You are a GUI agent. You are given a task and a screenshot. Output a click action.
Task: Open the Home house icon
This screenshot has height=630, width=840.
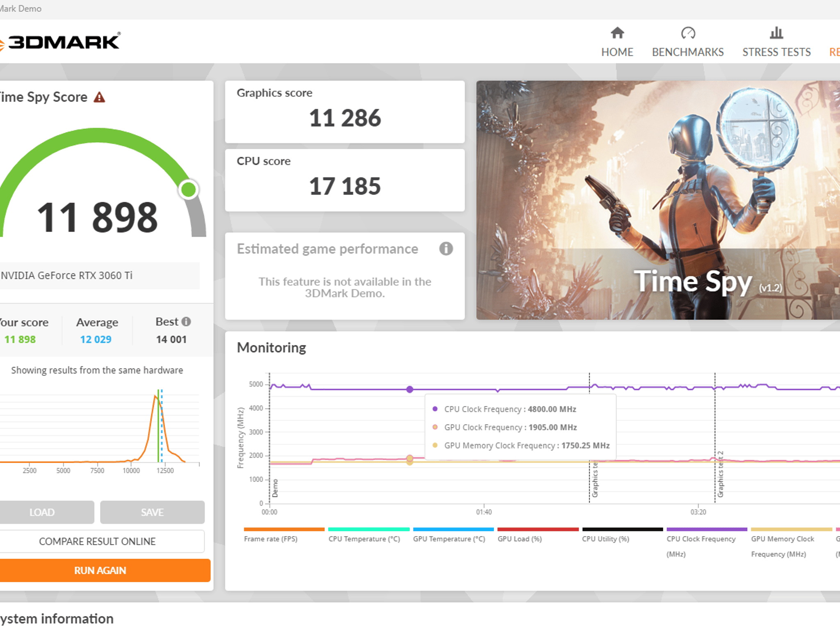(x=617, y=33)
